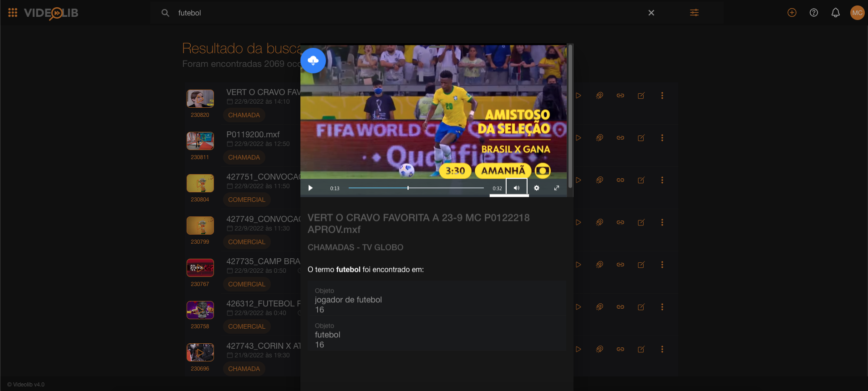The image size is (868, 391).
Task: Open thumbnail of item 230767
Action: [x=200, y=267]
